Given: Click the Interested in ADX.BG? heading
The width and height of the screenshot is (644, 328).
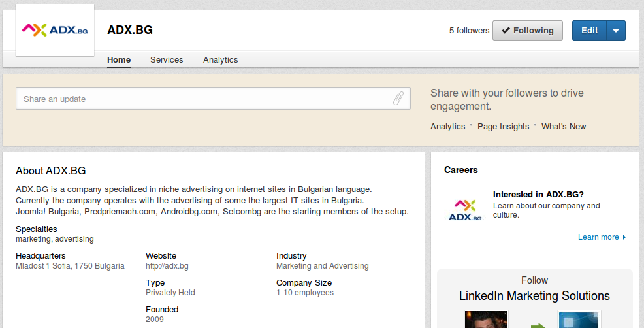Looking at the screenshot, I should 538,195.
